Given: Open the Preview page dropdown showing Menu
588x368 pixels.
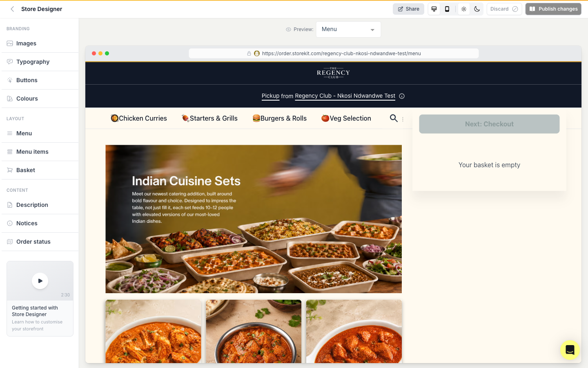Looking at the screenshot, I should (348, 29).
